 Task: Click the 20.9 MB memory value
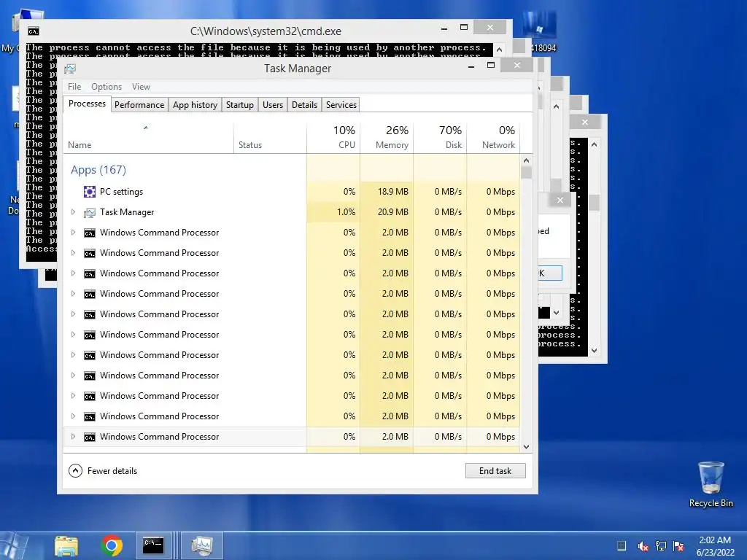(393, 212)
